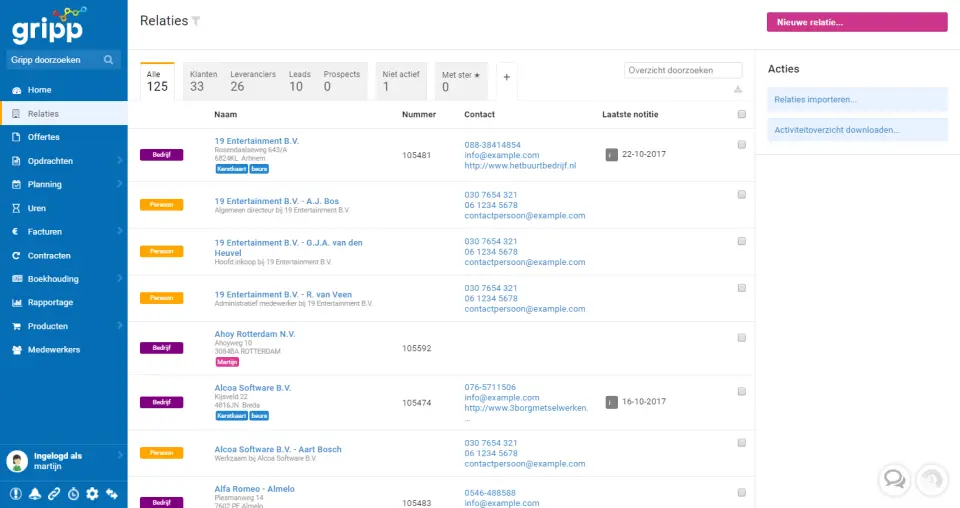The height and width of the screenshot is (508, 960).
Task: Open the stopwatch timer icon
Action: tap(73, 494)
